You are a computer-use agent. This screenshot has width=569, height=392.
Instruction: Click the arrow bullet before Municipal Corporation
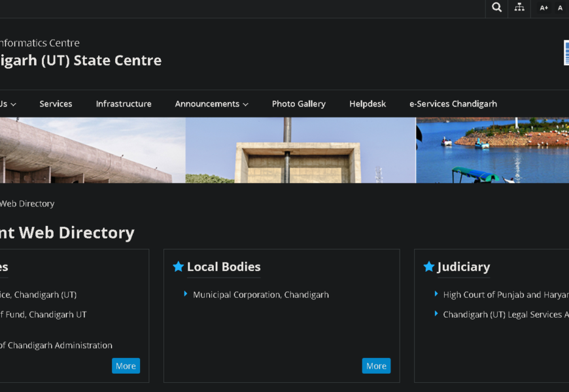click(x=186, y=294)
